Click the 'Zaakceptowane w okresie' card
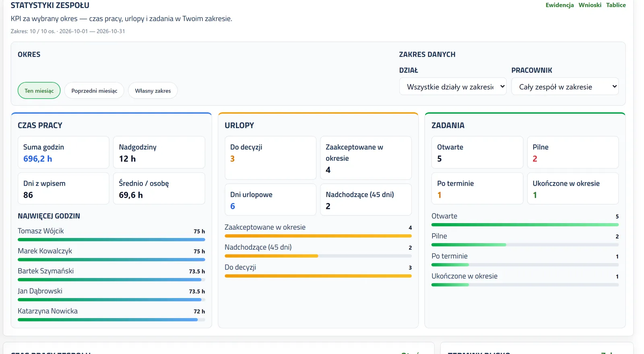 (366, 158)
